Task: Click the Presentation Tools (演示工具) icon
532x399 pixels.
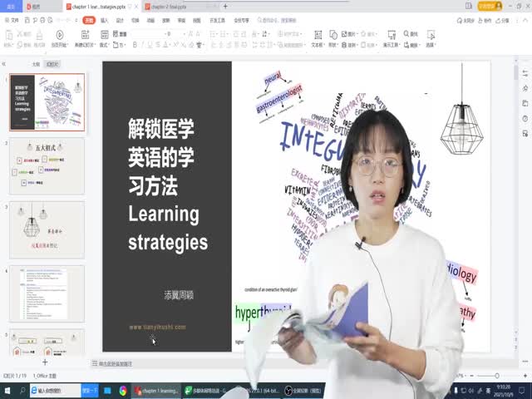Action: click(392, 35)
